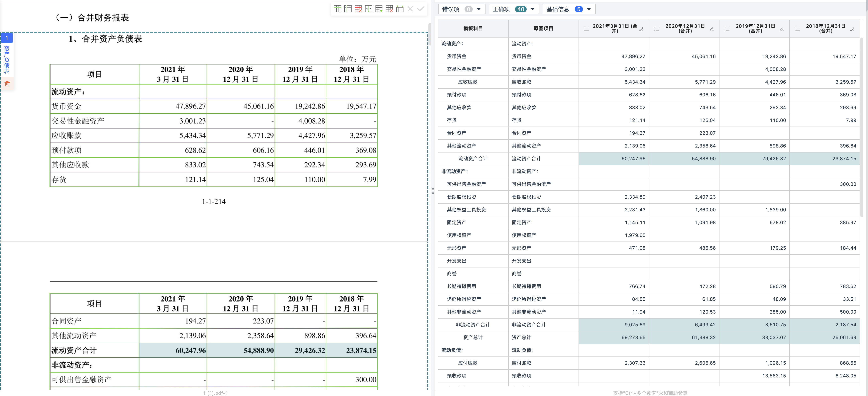Image resolution: width=868 pixels, height=396 pixels.
Task: Click the insert column line table icon
Action: [348, 9]
